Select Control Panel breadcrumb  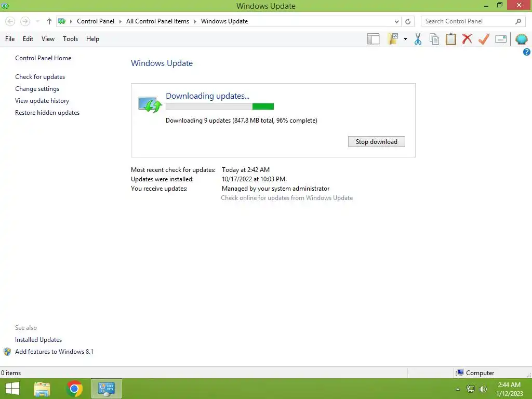pyautogui.click(x=96, y=21)
